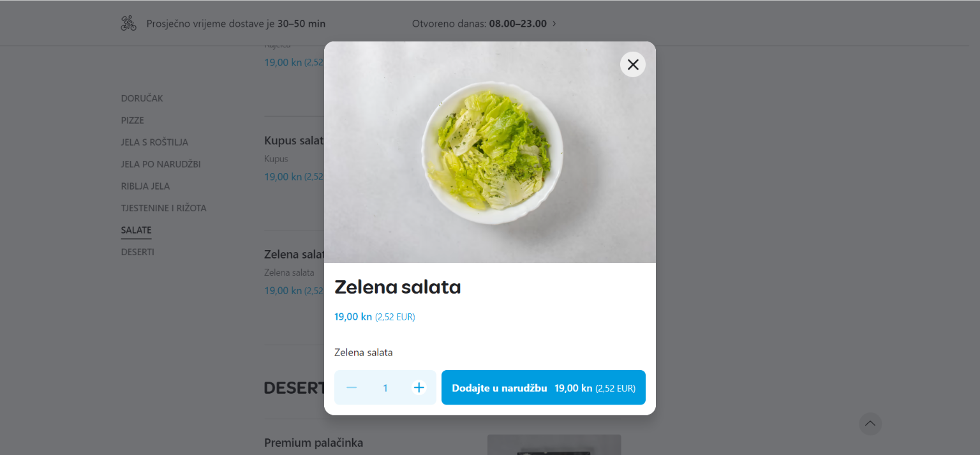Screen dimensions: 980x455
Task: Add item with Dodajte u narudžbu button
Action: point(544,387)
